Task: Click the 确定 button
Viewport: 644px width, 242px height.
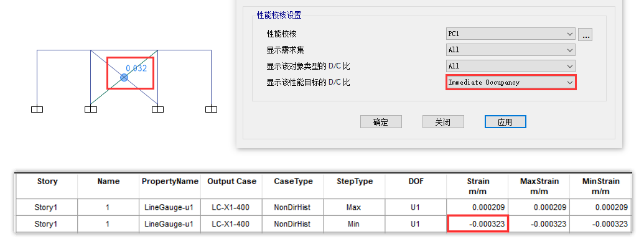Action: click(x=381, y=122)
